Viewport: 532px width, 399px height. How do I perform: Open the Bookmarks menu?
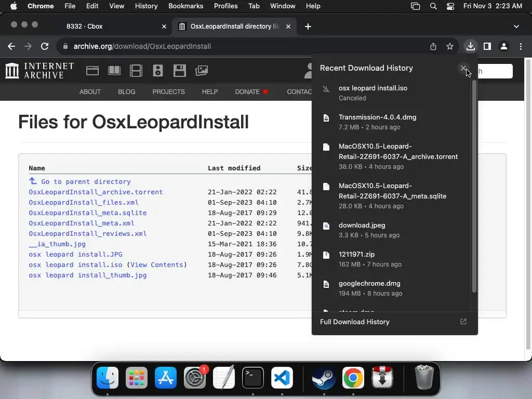[185, 6]
